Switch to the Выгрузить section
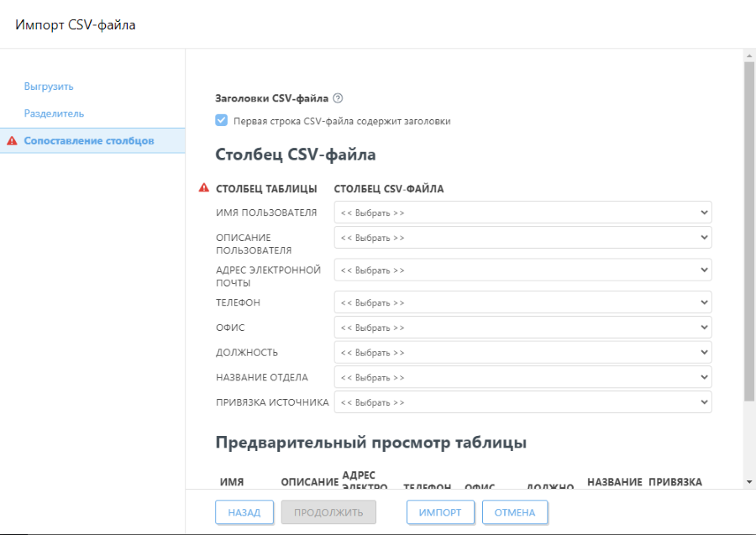The height and width of the screenshot is (535, 756). click(48, 86)
